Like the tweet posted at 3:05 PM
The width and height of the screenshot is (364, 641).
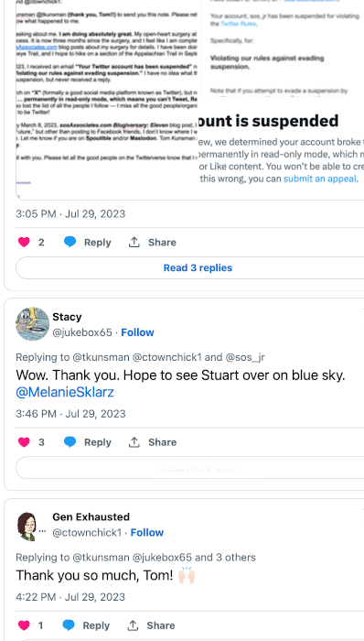24,243
